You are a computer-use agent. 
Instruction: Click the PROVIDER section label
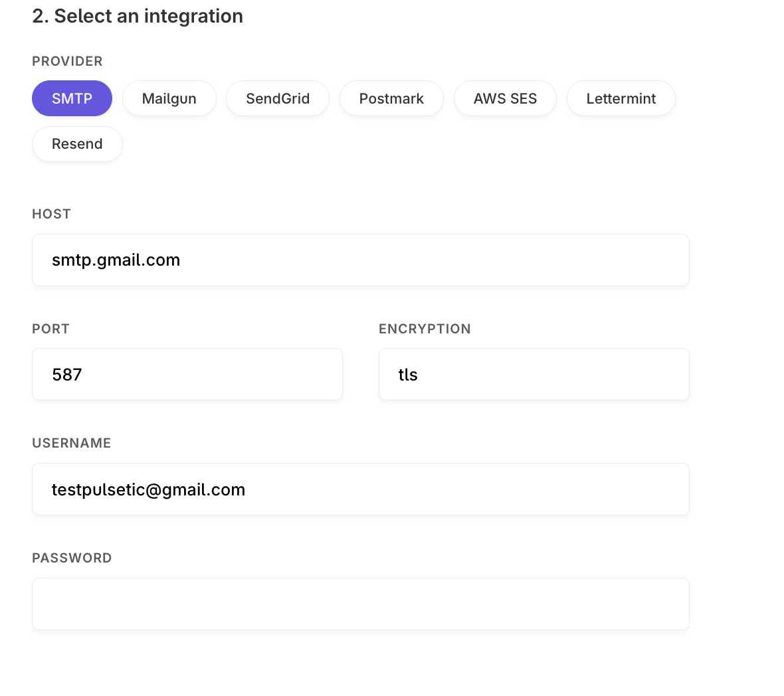pos(67,61)
